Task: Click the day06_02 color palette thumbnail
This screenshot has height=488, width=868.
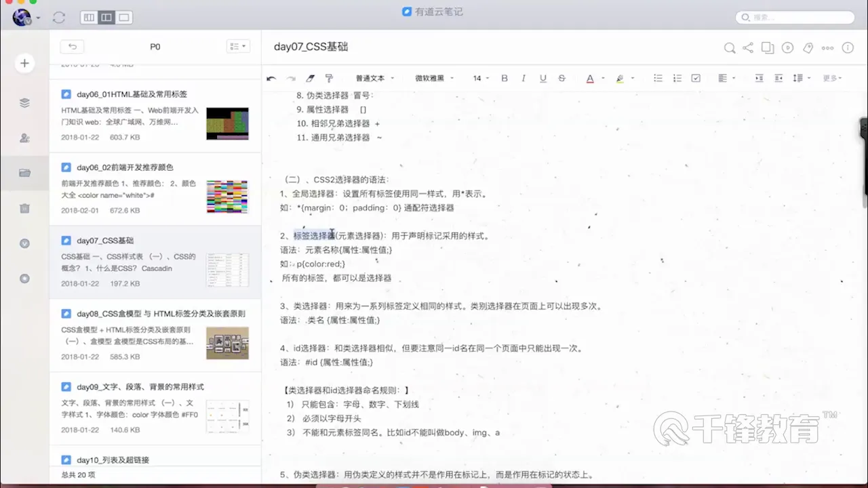Action: 227,197
